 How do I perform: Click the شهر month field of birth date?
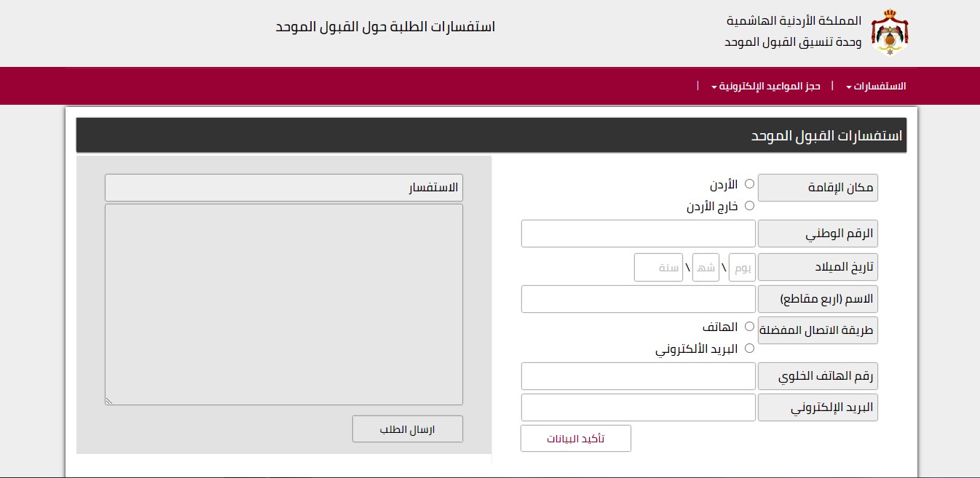[705, 267]
